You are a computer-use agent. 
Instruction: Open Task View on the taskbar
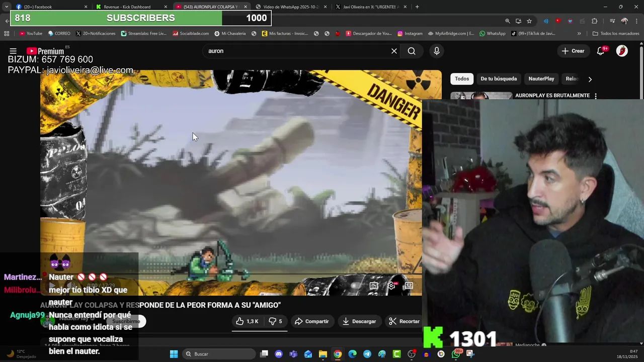(264, 354)
